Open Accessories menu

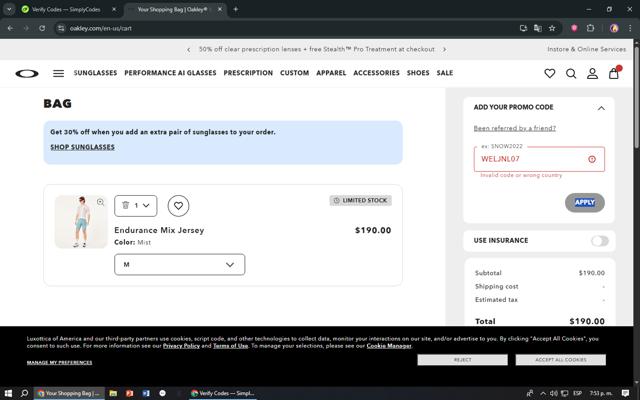tap(376, 73)
